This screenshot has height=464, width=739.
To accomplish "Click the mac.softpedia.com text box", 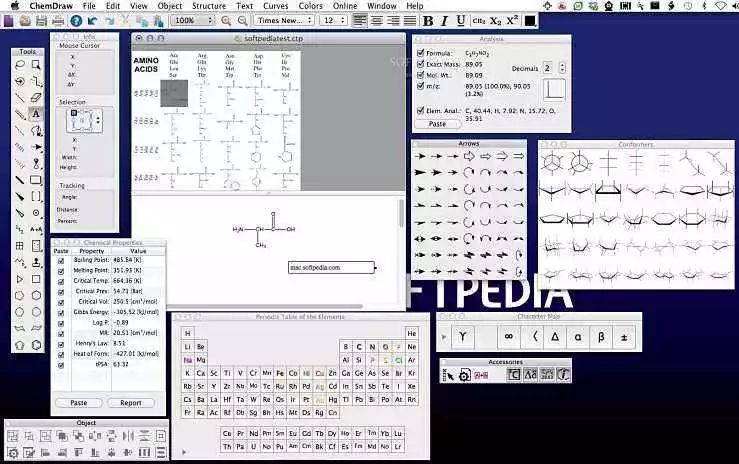I will pos(331,268).
